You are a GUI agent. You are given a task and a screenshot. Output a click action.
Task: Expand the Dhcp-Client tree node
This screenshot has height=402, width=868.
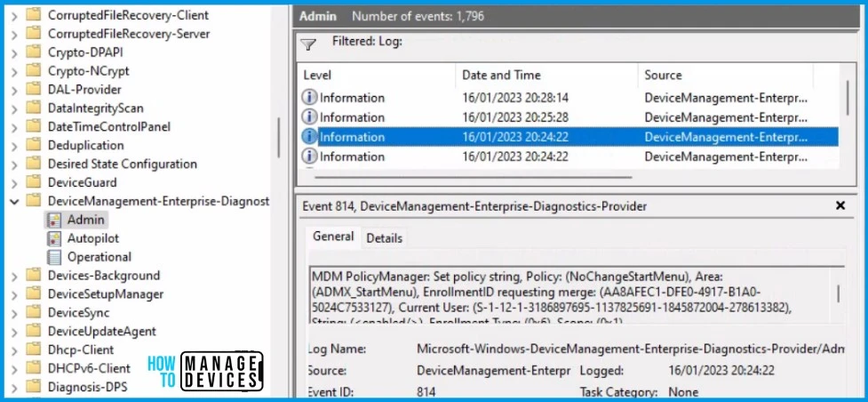pos(14,350)
